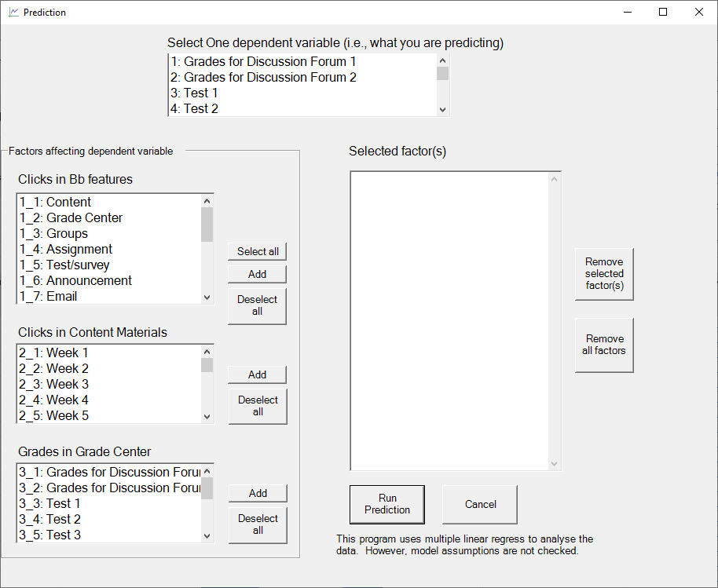Click 'Deselect all' for Content Materials list
The image size is (718, 588).
tap(258, 406)
